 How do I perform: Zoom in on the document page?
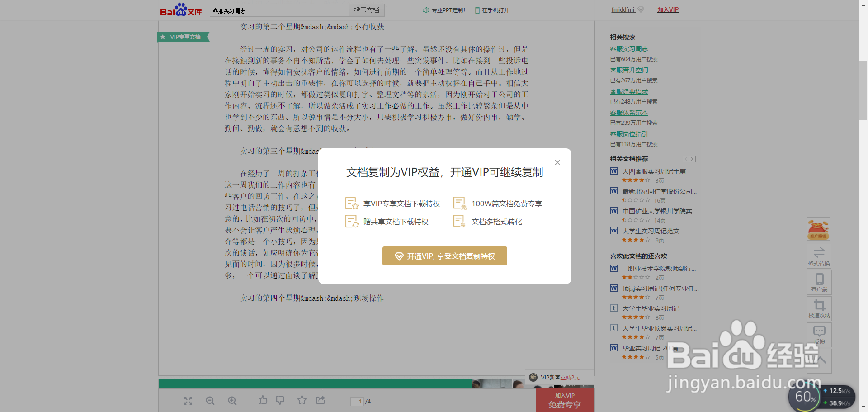(232, 401)
